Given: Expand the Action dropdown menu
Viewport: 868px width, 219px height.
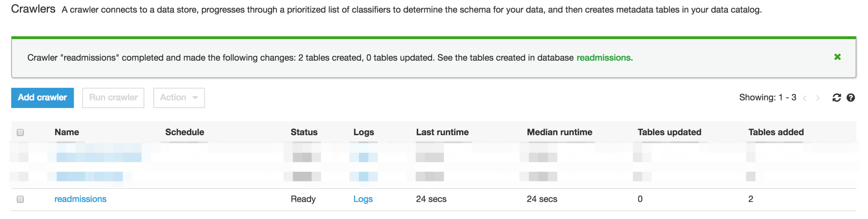Looking at the screenshot, I should 178,98.
